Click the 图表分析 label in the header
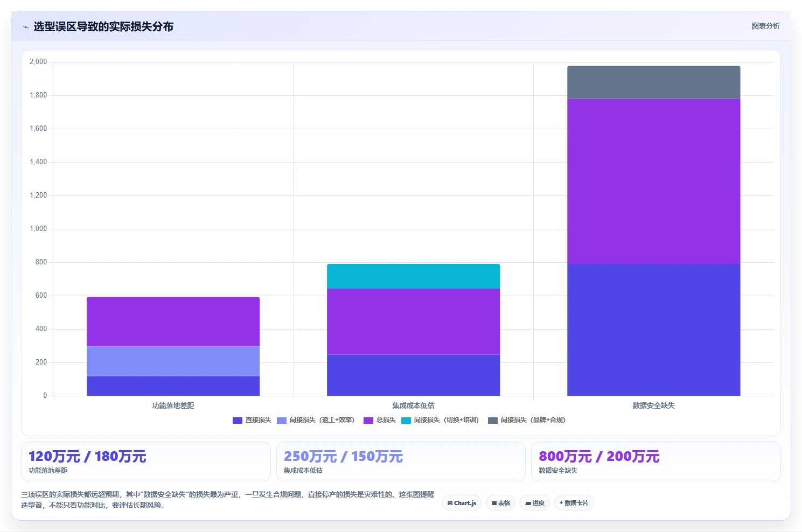Viewport: 802px width, 532px height. click(x=765, y=26)
